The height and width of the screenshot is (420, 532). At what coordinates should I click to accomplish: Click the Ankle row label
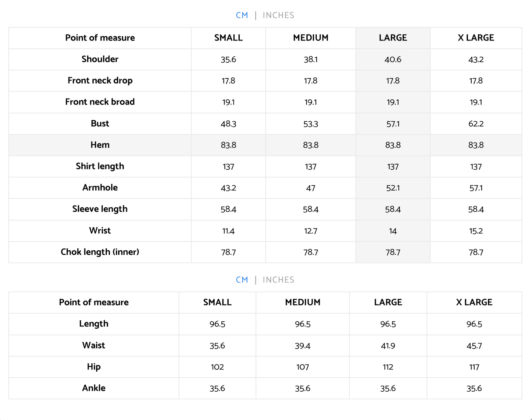click(94, 388)
